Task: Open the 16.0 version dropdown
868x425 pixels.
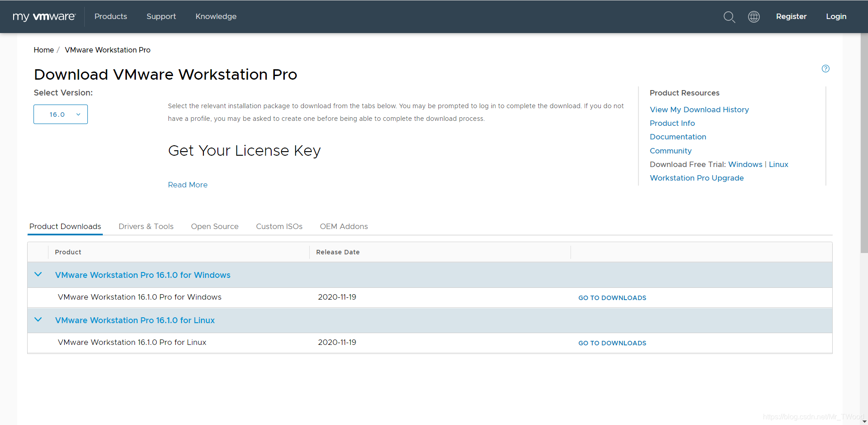Action: click(x=61, y=115)
